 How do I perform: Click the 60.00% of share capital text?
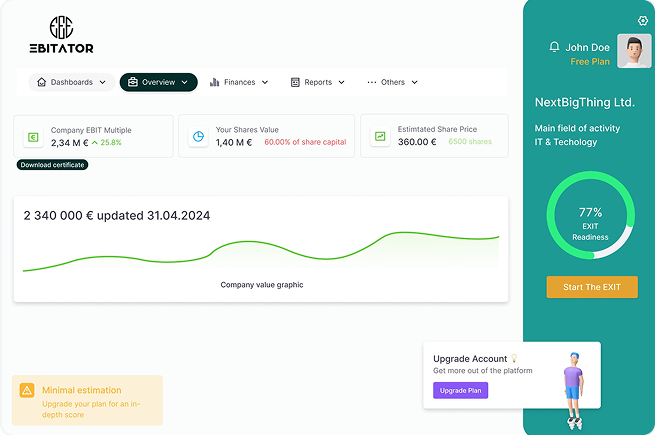(x=305, y=142)
